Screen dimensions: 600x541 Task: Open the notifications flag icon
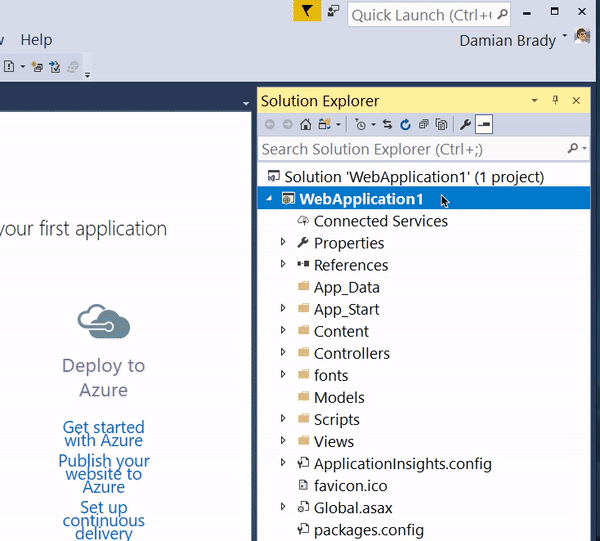coord(307,11)
